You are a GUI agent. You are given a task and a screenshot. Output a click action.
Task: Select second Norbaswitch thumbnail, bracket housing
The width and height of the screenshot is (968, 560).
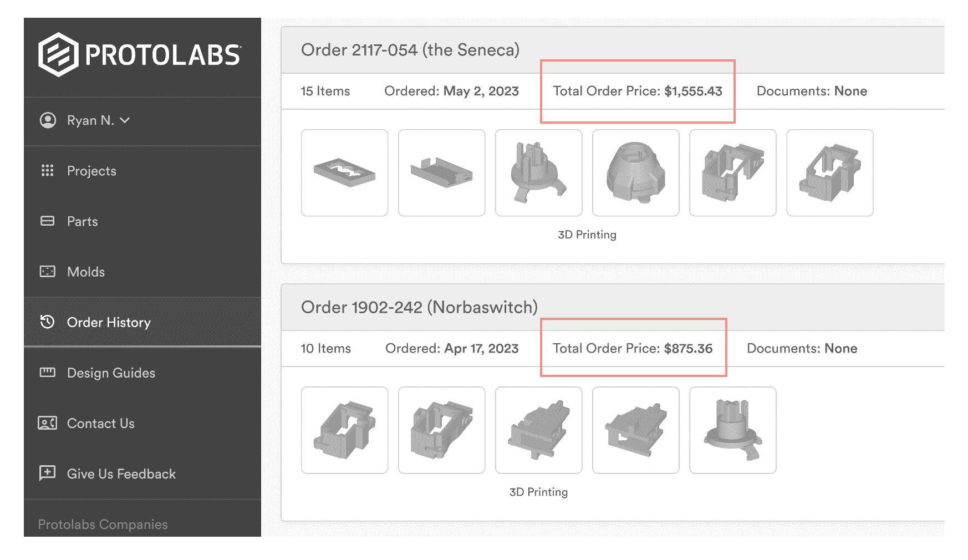point(442,430)
